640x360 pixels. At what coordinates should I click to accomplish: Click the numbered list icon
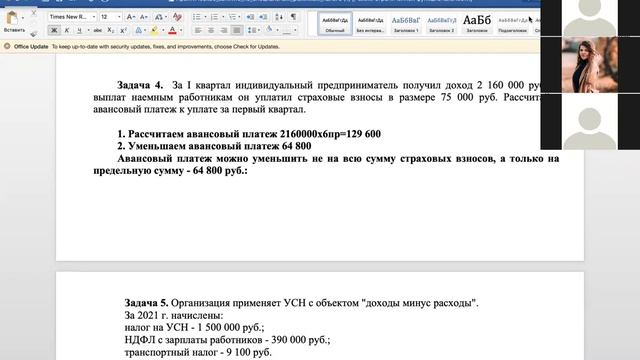coord(215,17)
